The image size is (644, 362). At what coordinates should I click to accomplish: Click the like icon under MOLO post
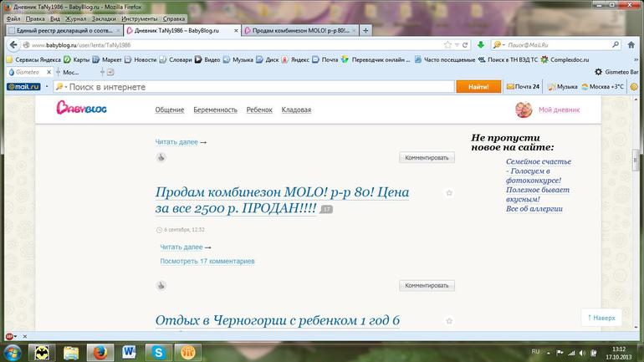pyautogui.click(x=161, y=285)
